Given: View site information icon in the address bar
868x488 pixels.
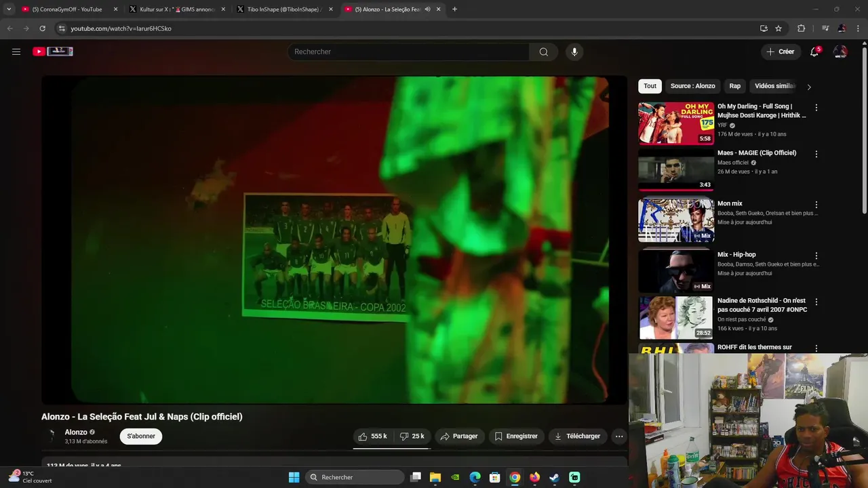Looking at the screenshot, I should (x=62, y=28).
